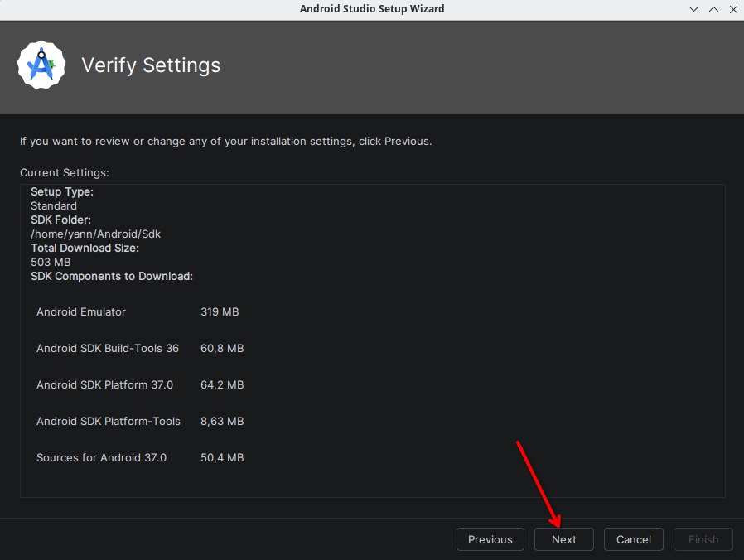This screenshot has height=560, width=744.
Task: Click the SDK Folder label
Action: (60, 220)
